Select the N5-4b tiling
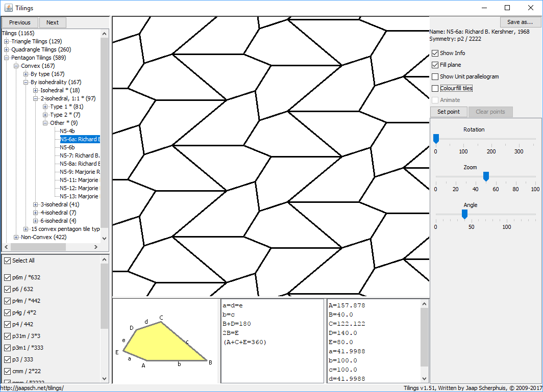The width and height of the screenshot is (543, 392). pyautogui.click(x=67, y=131)
